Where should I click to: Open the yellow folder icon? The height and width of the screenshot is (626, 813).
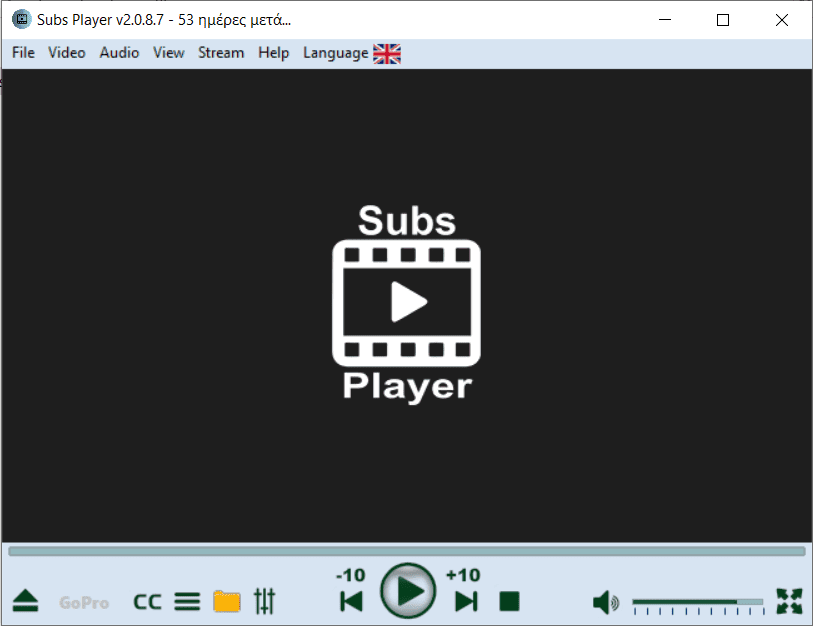pyautogui.click(x=227, y=601)
